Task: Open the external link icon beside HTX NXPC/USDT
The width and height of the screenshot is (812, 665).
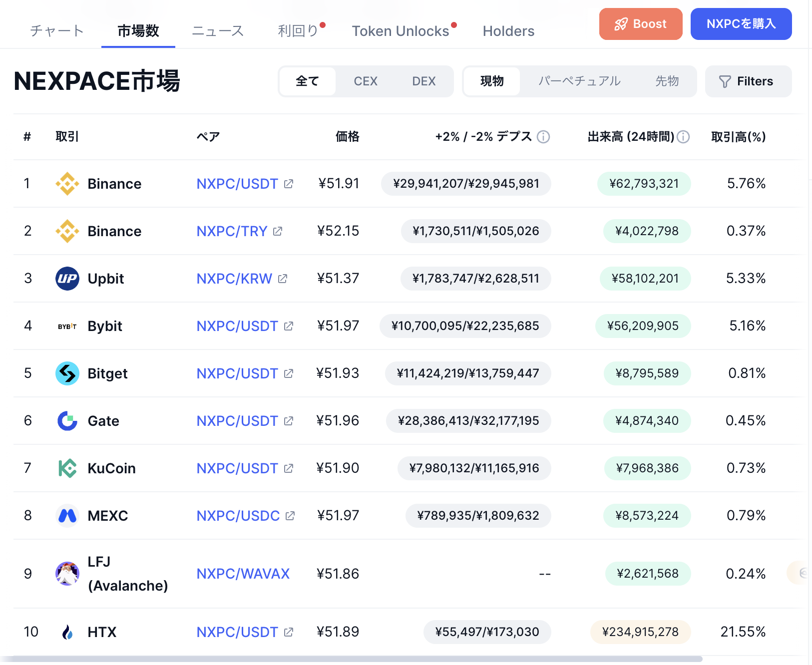Action: [x=289, y=632]
